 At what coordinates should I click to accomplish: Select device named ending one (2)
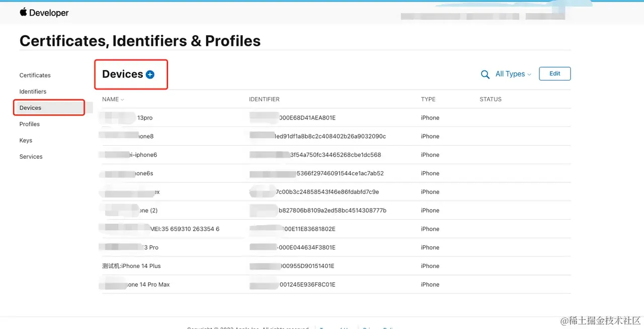point(336,211)
